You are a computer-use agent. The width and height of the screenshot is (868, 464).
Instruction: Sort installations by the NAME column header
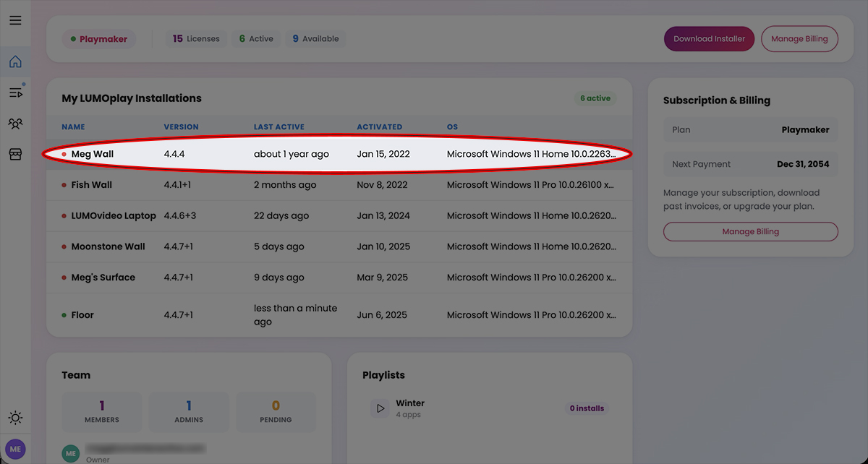(x=73, y=126)
